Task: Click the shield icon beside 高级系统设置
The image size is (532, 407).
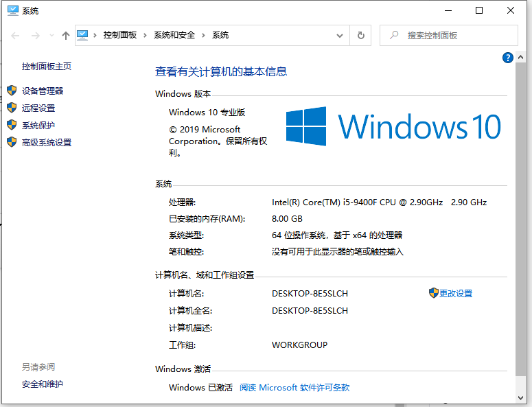Action: [x=11, y=142]
